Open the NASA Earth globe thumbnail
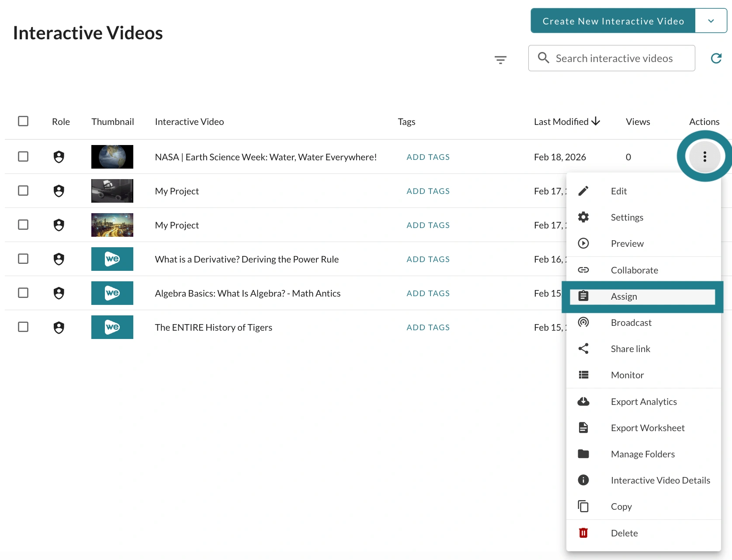Screen dimensions: 732x560 click(112, 157)
